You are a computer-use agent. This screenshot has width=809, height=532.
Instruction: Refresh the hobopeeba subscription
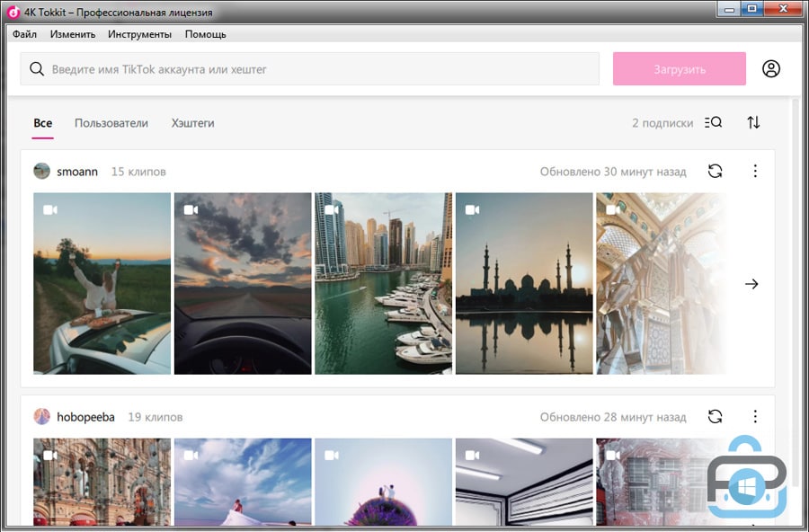point(716,416)
